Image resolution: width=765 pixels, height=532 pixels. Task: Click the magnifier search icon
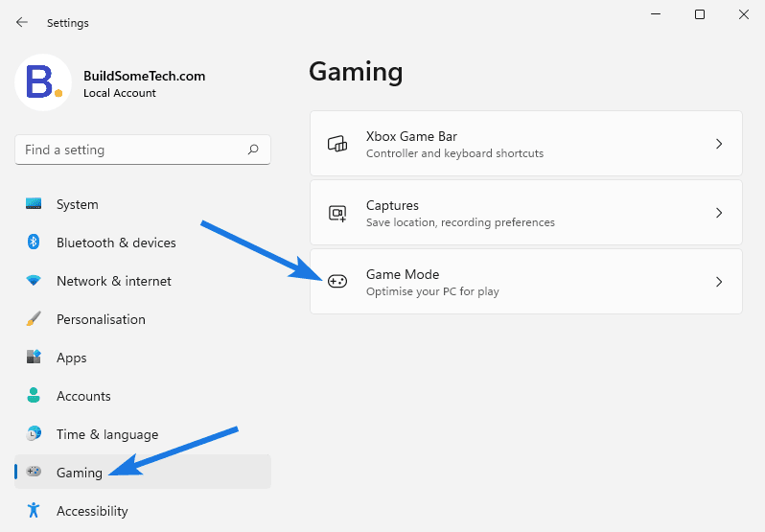click(253, 150)
